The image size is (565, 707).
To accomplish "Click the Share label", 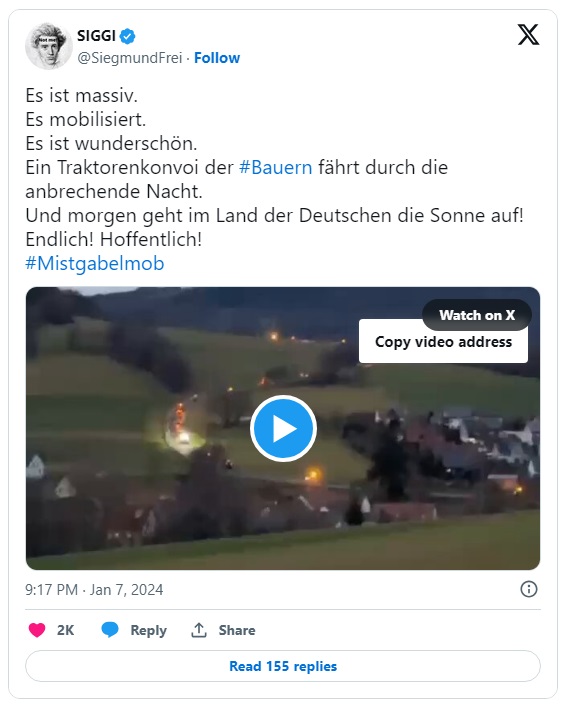I will pos(237,630).
